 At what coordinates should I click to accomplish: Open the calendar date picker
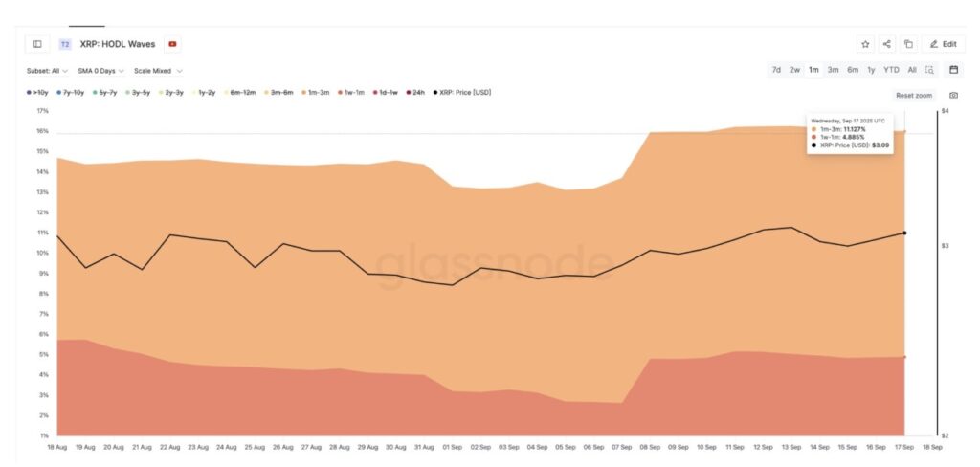(x=953, y=70)
